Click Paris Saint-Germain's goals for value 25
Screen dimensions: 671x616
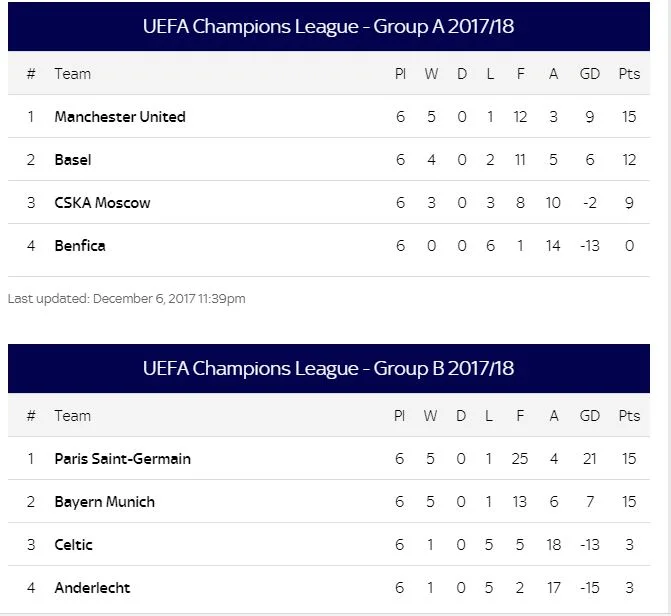tap(519, 459)
